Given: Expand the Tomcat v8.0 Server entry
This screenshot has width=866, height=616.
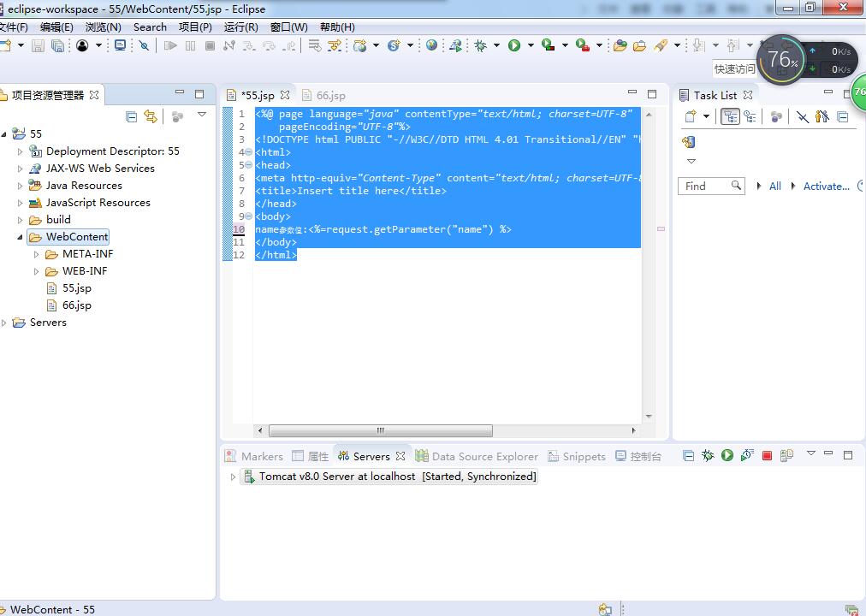Looking at the screenshot, I should pyautogui.click(x=233, y=477).
